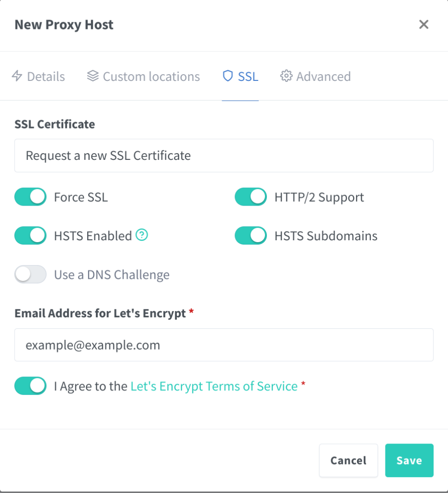This screenshot has width=448, height=493.
Task: Click the HSTS help question mark icon
Action: [142, 235]
